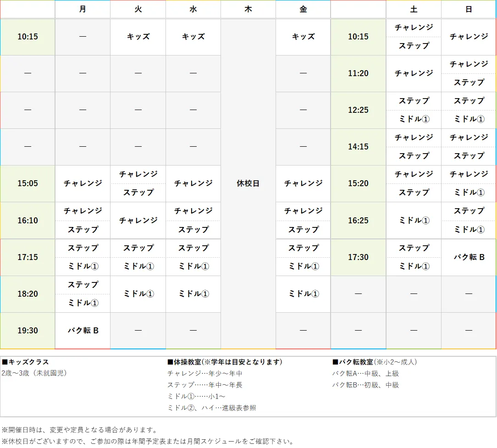
Task: Select the 15:05 row time label
Action: (x=27, y=183)
